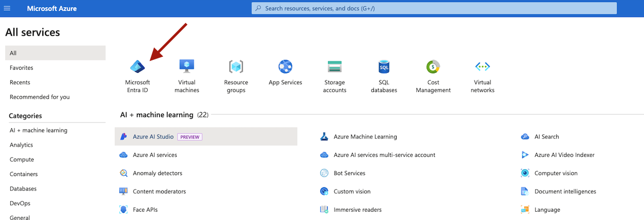Screen dimensions: 644x220
Task: Click the Language service icon
Action: pos(525,210)
